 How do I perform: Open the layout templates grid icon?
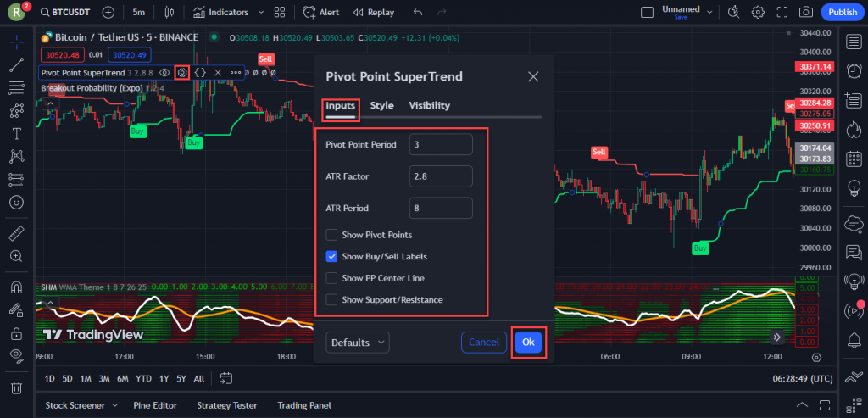pyautogui.click(x=280, y=12)
